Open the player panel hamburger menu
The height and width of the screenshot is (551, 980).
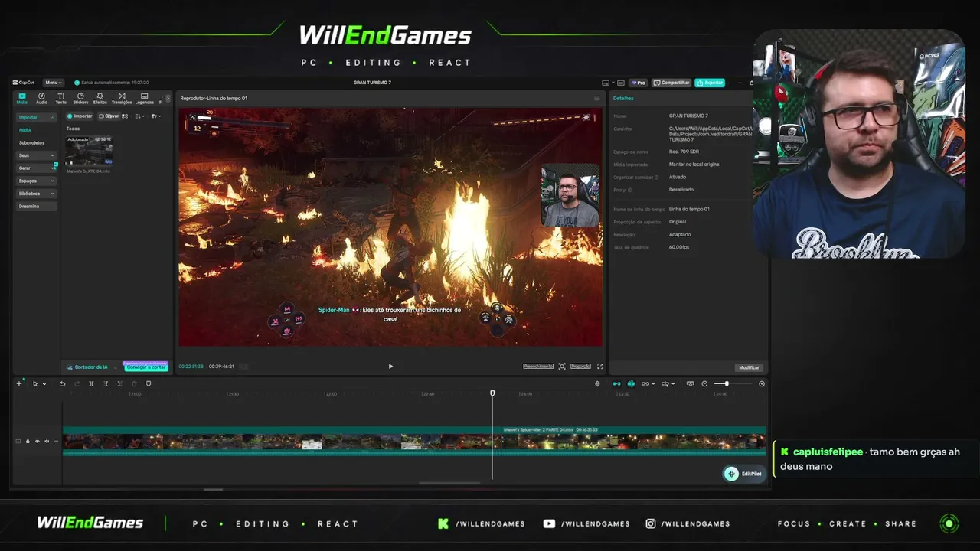597,98
